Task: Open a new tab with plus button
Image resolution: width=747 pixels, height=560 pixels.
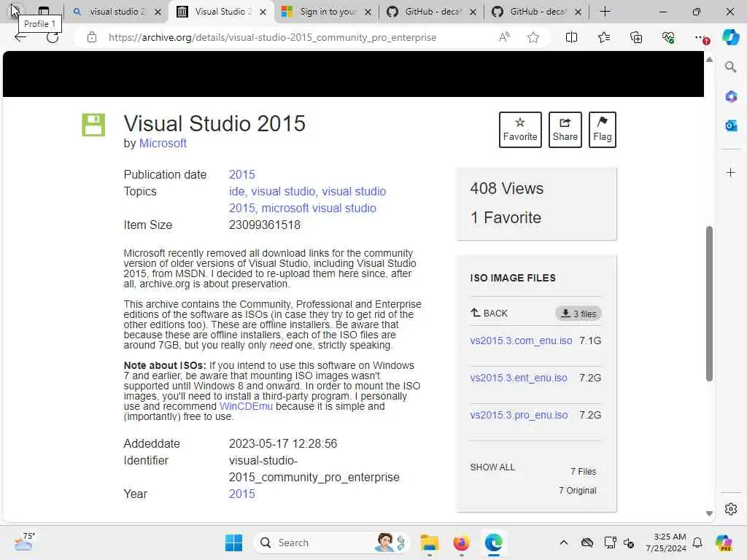Action: click(605, 12)
